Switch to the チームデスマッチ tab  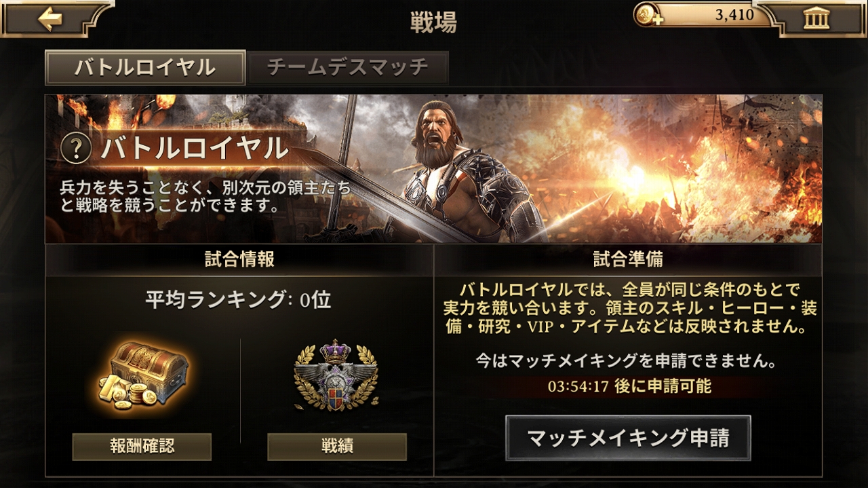pos(348,67)
